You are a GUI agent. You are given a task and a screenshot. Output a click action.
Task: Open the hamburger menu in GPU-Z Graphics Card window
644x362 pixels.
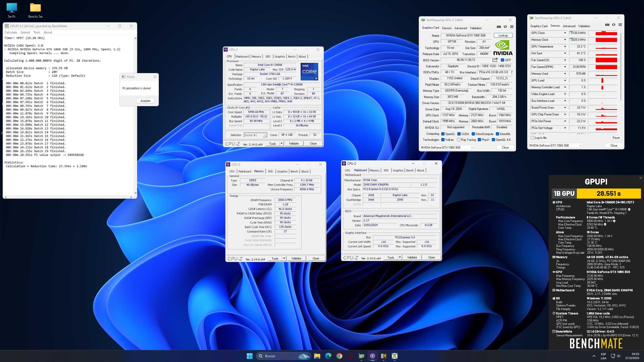tap(512, 27)
